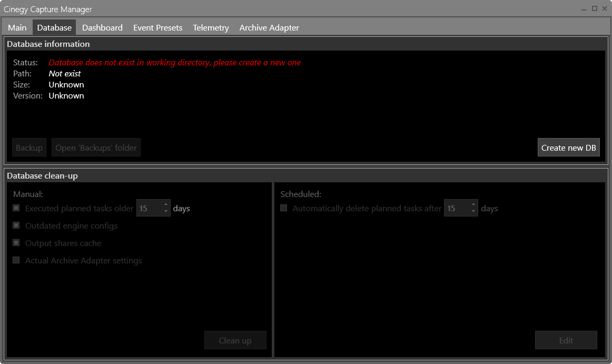Click the Backup button
This screenshot has height=364, width=612.
29,147
